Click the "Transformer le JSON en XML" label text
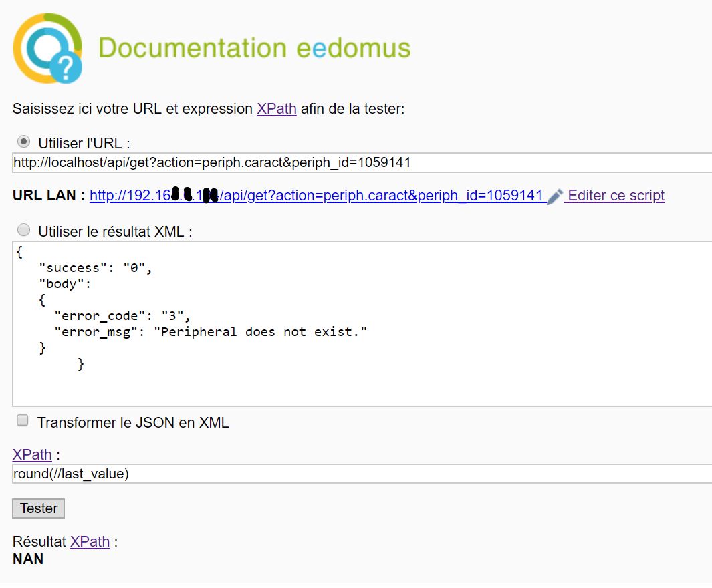The image size is (712, 588). click(x=133, y=422)
